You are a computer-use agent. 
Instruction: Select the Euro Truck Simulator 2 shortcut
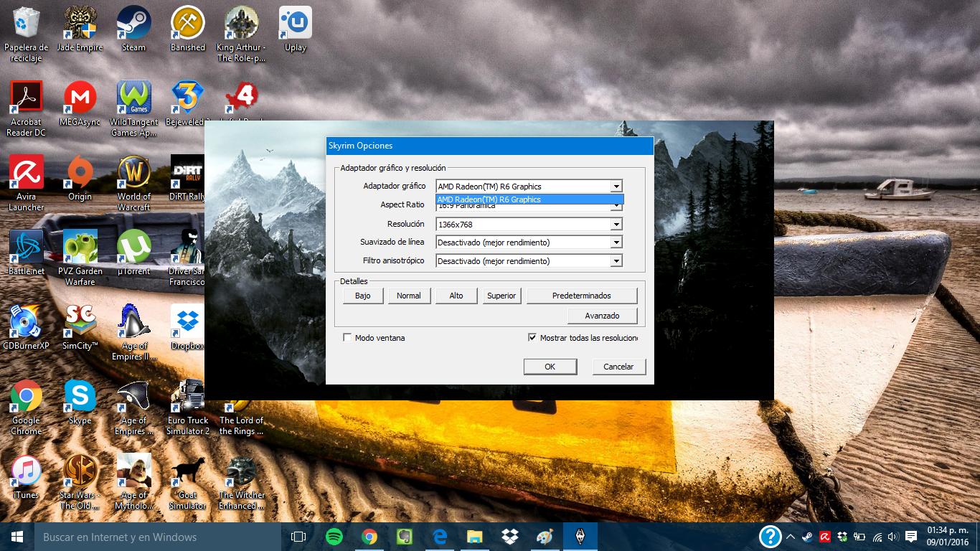coord(187,407)
